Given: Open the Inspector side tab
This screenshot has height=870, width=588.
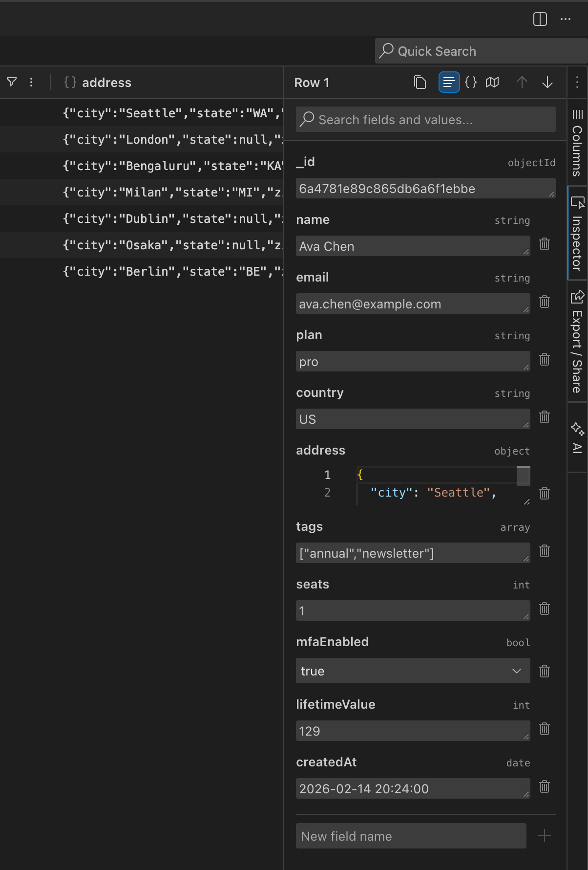Looking at the screenshot, I should (577, 233).
